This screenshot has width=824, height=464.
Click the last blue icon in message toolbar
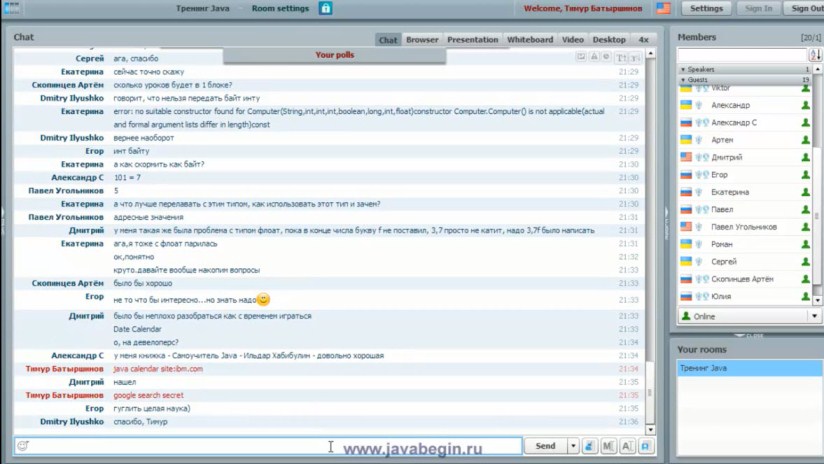(x=645, y=446)
